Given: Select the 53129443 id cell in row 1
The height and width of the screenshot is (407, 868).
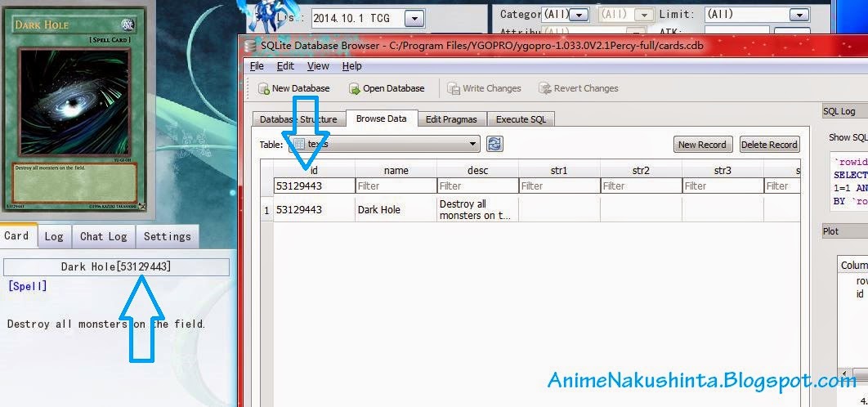Looking at the screenshot, I should (x=314, y=210).
